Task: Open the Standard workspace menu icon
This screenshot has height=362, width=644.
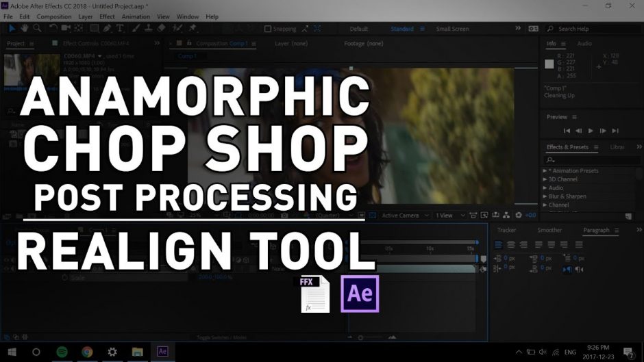Action: click(422, 29)
